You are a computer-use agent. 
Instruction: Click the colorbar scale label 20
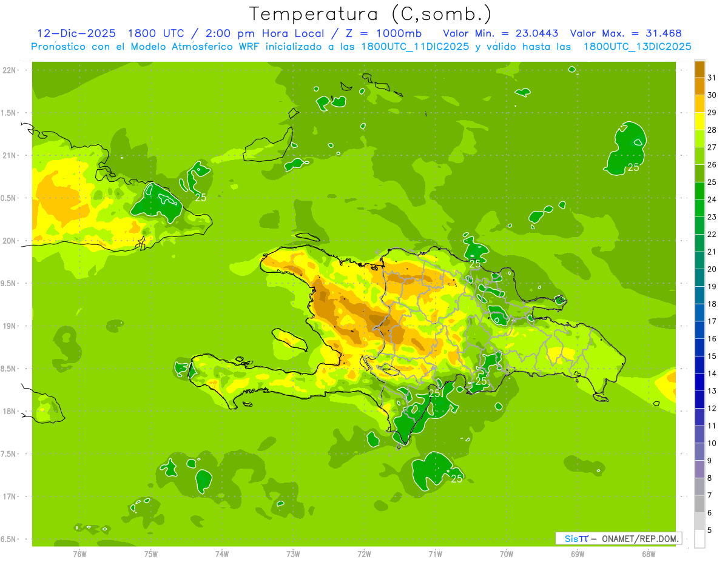pyautogui.click(x=712, y=269)
